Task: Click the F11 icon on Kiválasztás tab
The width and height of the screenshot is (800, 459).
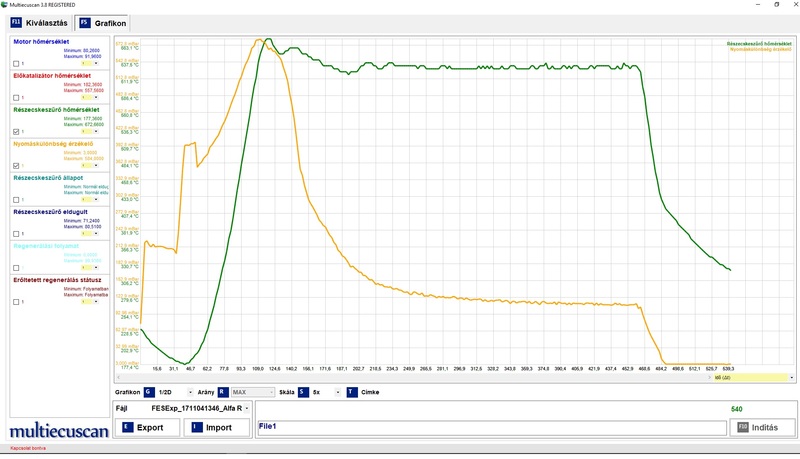Action: [x=15, y=22]
